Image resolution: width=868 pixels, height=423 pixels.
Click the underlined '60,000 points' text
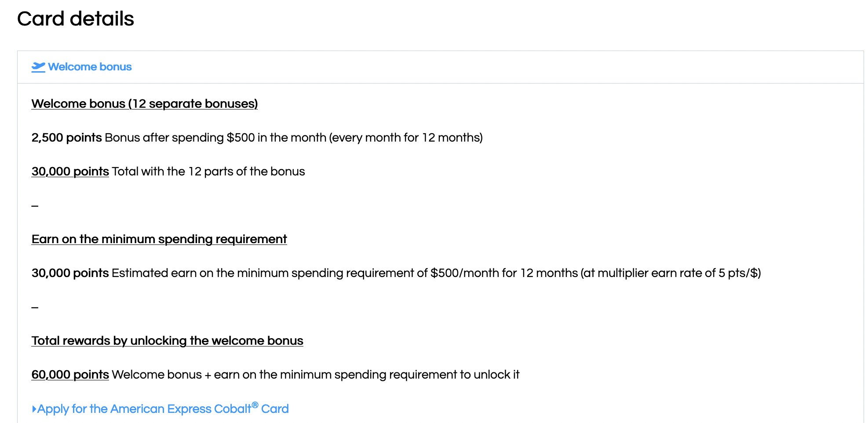pyautogui.click(x=70, y=375)
